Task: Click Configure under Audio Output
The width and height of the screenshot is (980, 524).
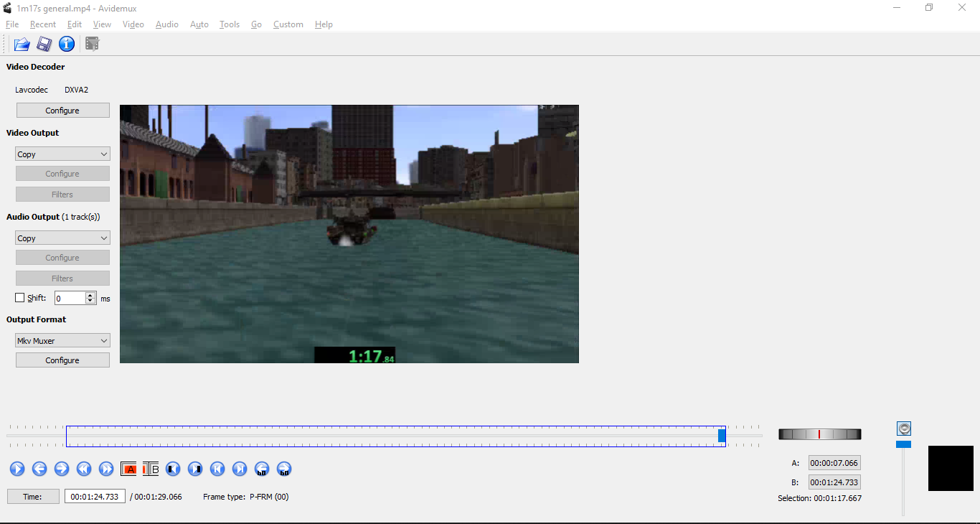Action: click(62, 258)
